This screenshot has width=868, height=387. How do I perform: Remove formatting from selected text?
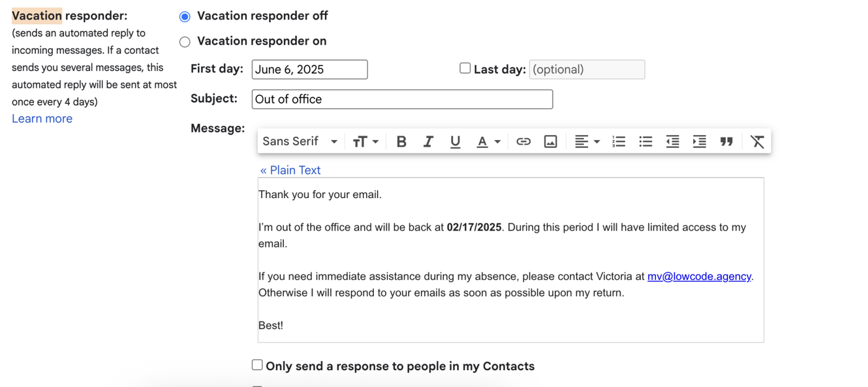coord(757,142)
